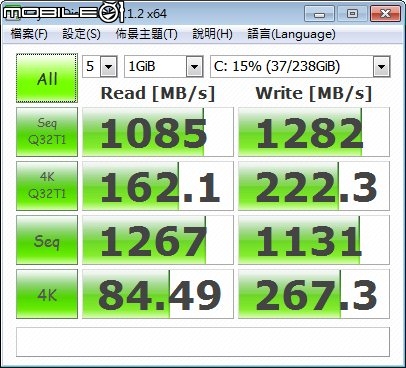
Task: Open the test size dropdown showing 1GiB
Action: 164,66
